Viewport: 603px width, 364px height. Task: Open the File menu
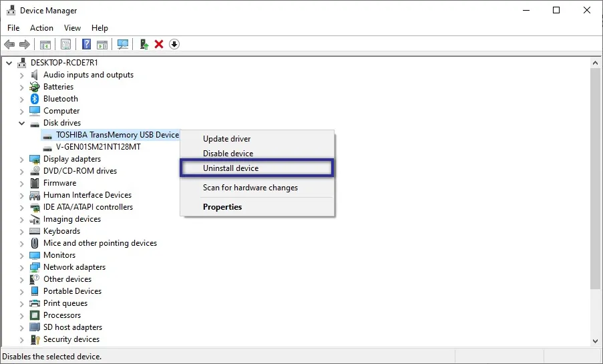(13, 28)
